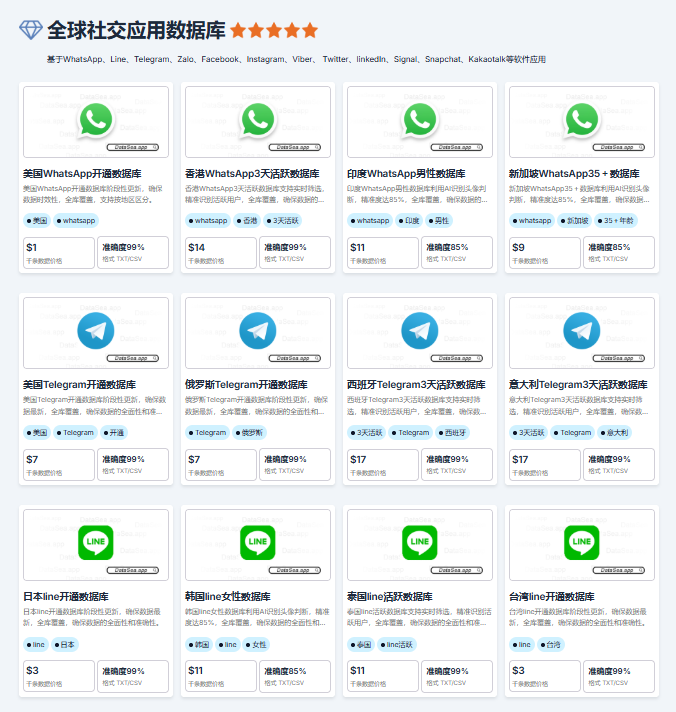Click LINE icon on 韩国line女性数据库 card

pyautogui.click(x=258, y=543)
